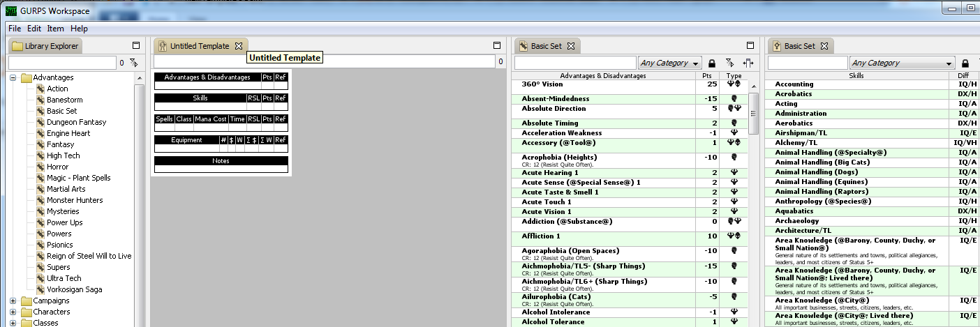This screenshot has width=980, height=327.
Task: Select the 360° Vision advantage row
Action: 631,86
